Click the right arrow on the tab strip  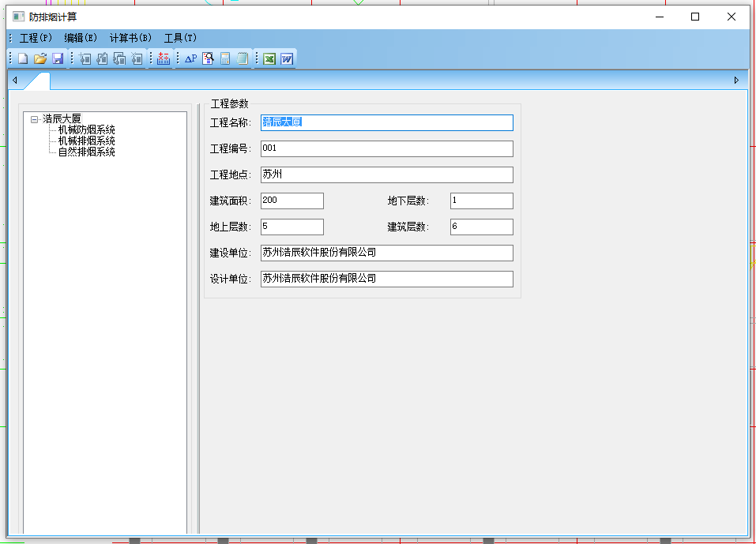click(x=736, y=80)
